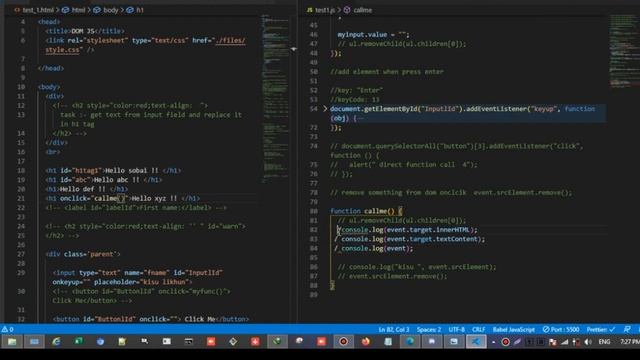Open File Explorer from the taskbar
640x360 pixels.
click(x=12, y=342)
